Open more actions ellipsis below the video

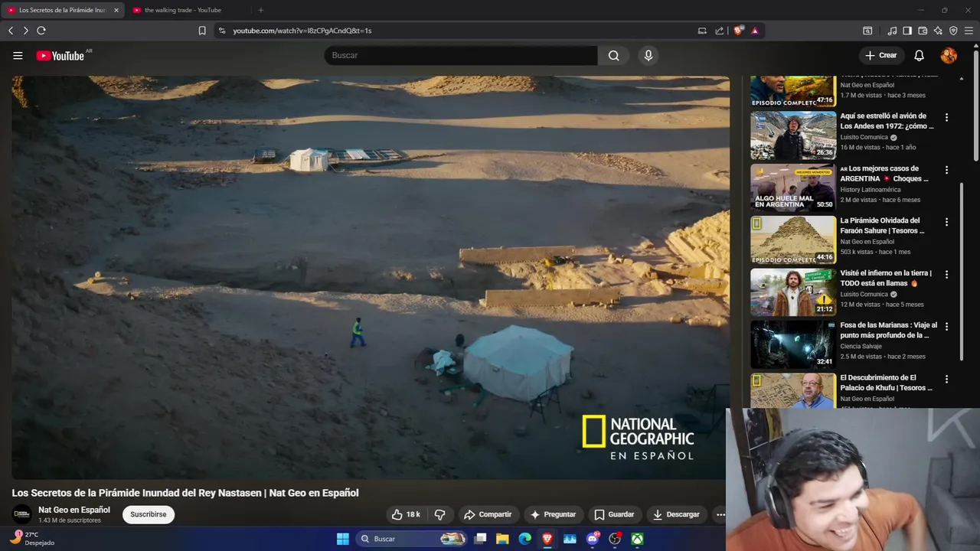[720, 514]
